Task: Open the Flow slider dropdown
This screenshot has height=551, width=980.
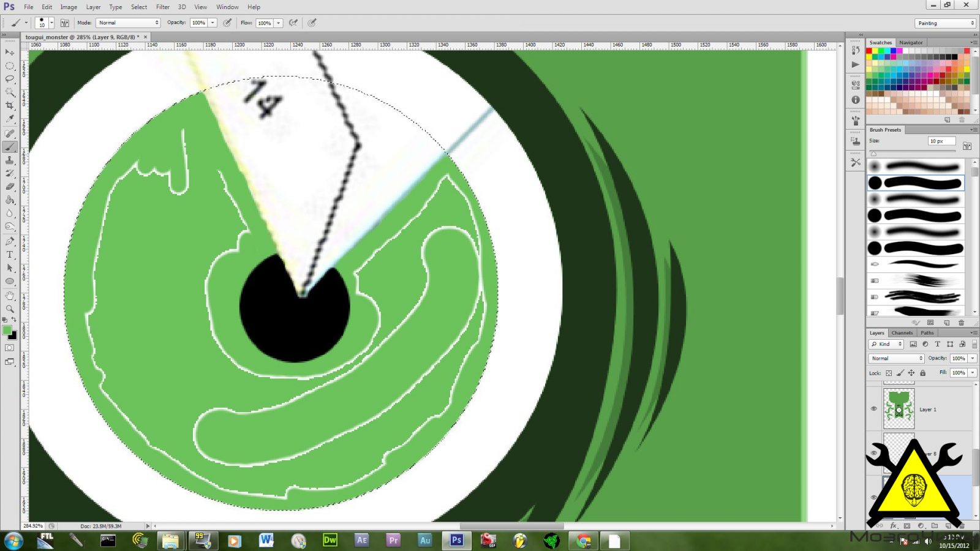Action: coord(278,23)
